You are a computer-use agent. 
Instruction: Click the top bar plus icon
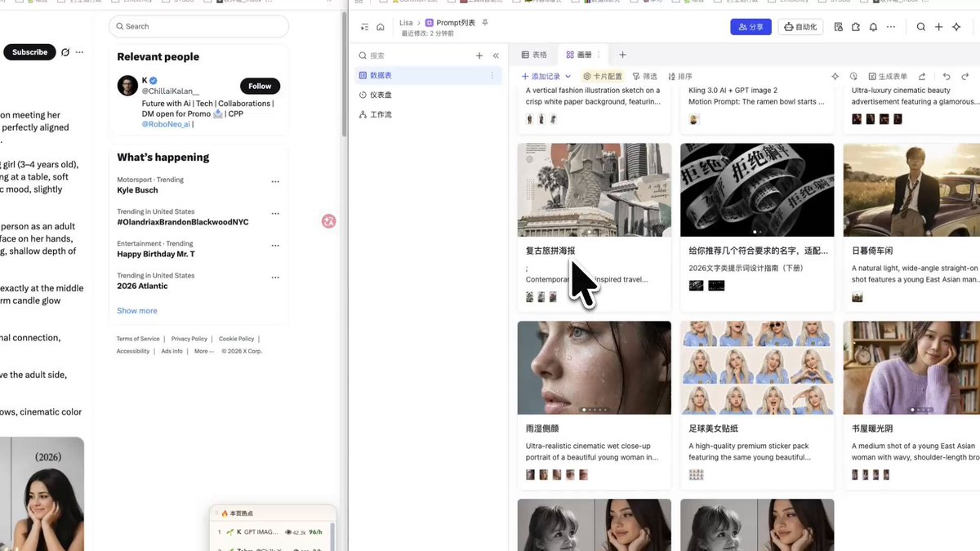coord(939,27)
